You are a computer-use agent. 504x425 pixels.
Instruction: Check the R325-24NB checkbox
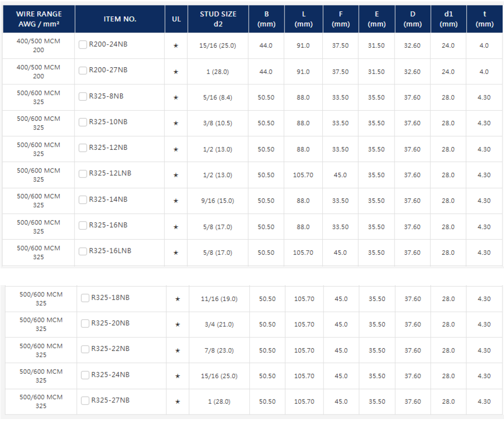[85, 375]
